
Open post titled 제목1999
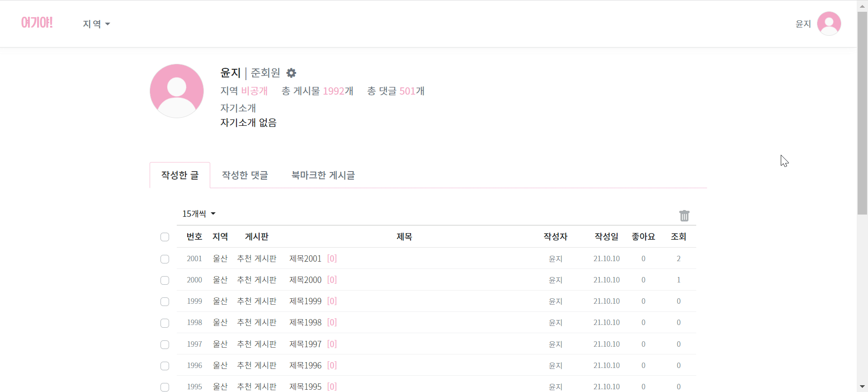click(x=306, y=301)
